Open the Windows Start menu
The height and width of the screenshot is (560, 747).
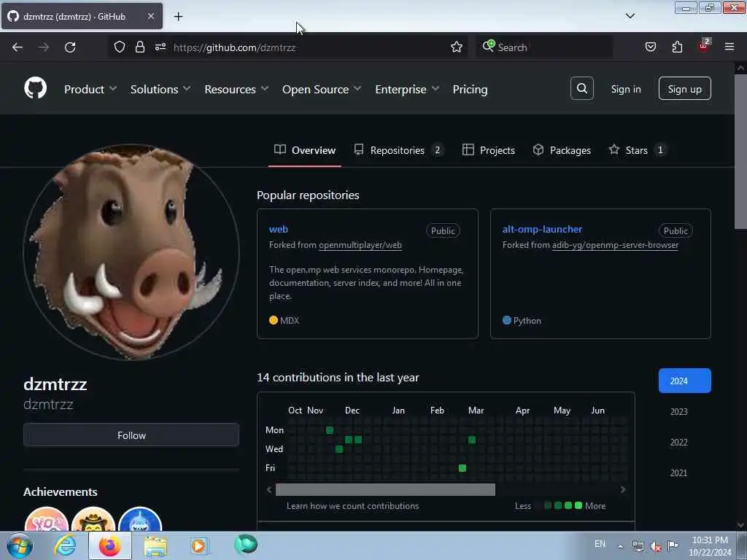19,545
